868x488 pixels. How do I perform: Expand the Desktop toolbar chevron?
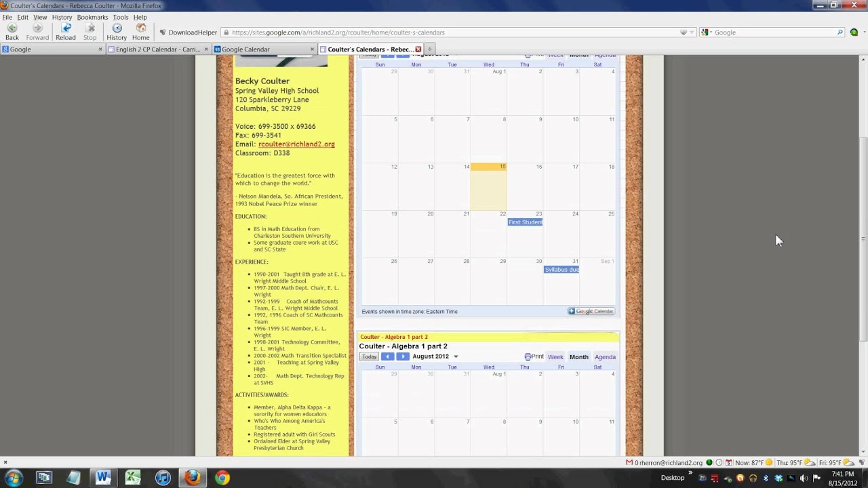point(691,474)
